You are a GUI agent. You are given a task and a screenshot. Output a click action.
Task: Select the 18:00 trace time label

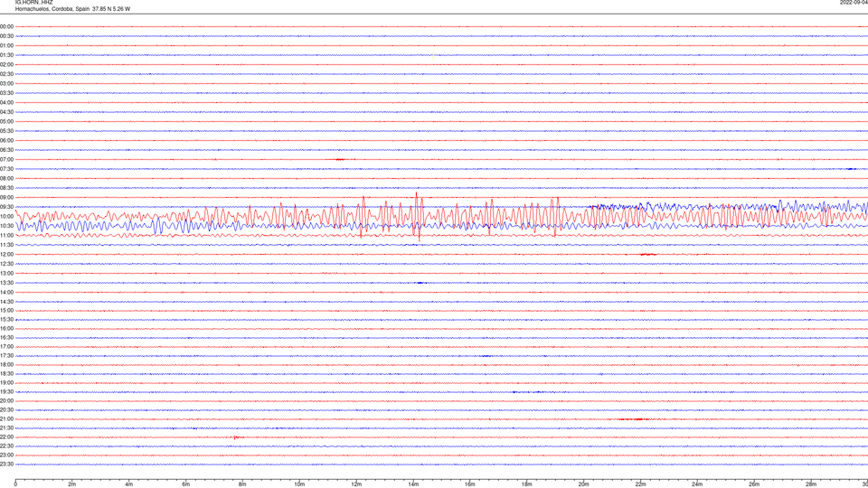coord(6,364)
